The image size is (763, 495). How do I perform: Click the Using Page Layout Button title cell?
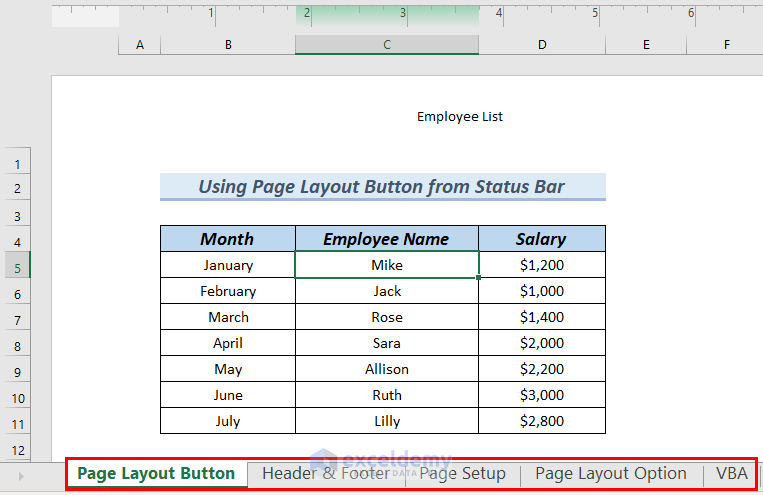(382, 187)
